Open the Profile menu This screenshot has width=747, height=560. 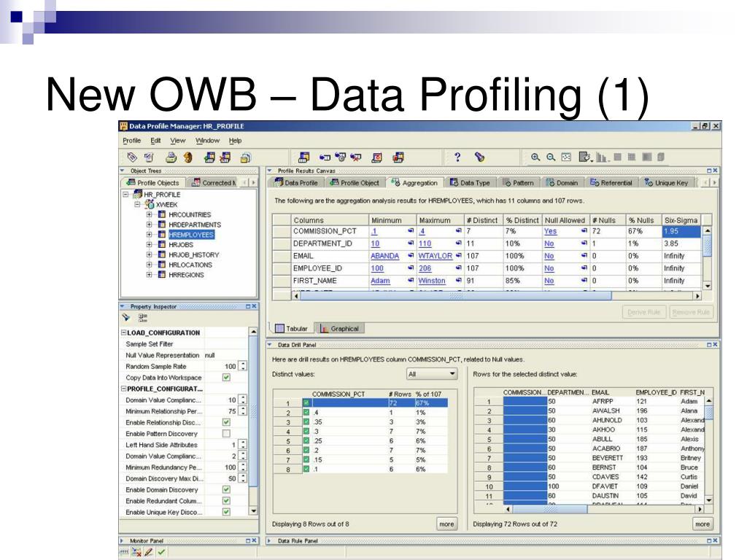click(131, 141)
